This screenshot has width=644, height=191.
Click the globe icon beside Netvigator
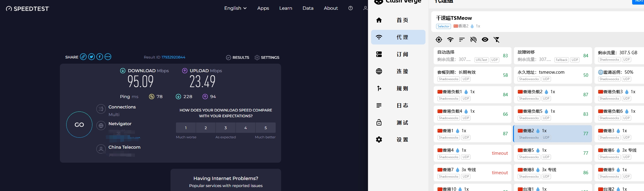click(101, 126)
